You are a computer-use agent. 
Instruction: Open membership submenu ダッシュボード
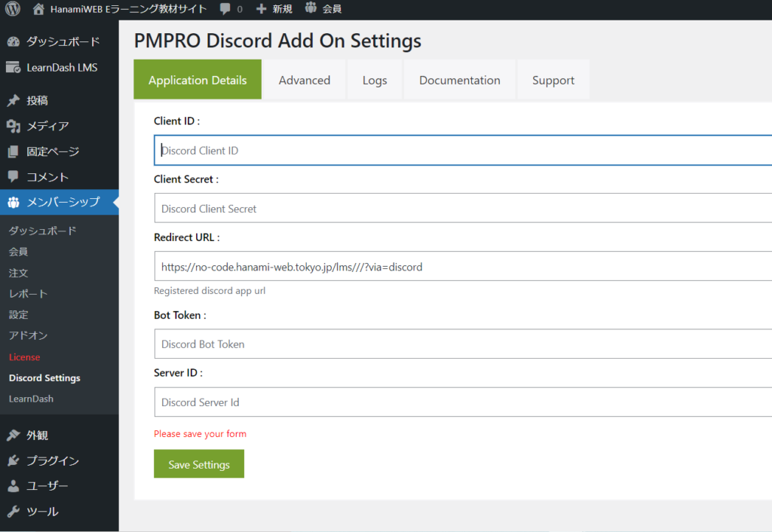[42, 231]
